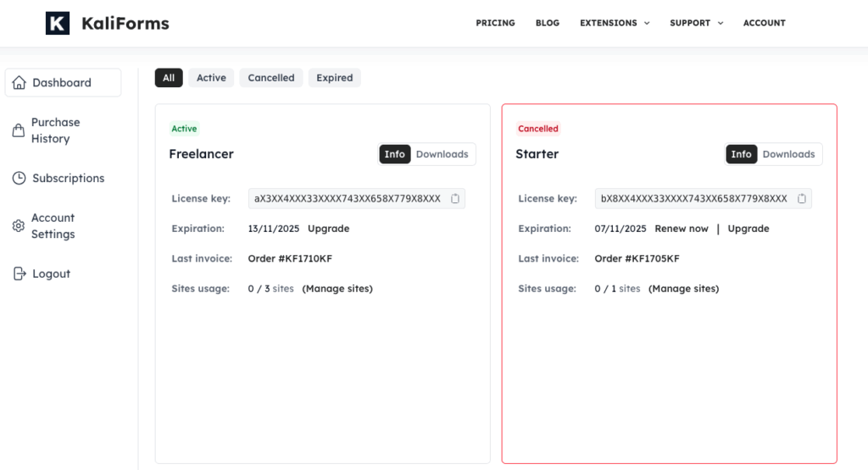Click the Freelancer license key field
Viewport: 868px width, 470px height.
pyautogui.click(x=348, y=198)
